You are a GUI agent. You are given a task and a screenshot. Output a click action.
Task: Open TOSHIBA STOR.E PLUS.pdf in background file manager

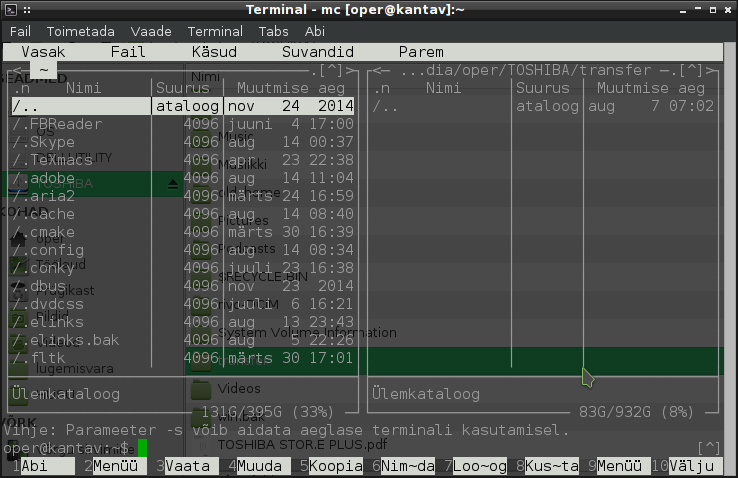click(x=302, y=445)
